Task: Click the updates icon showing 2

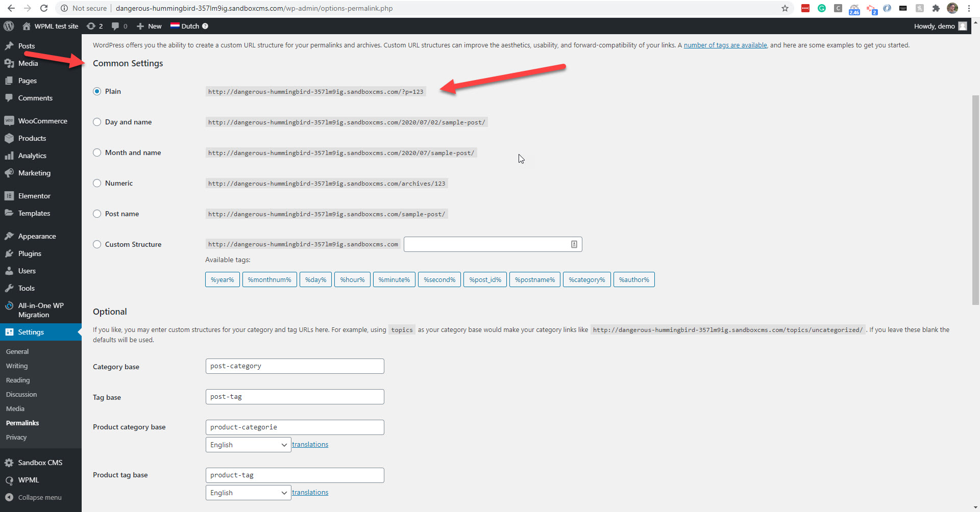Action: (x=91, y=26)
